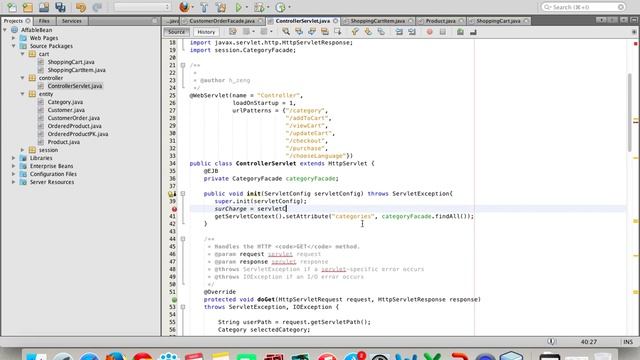Viewport: 640px width, 360px height.
Task: Stop Macro Recording icon
Action: [x=442, y=32]
